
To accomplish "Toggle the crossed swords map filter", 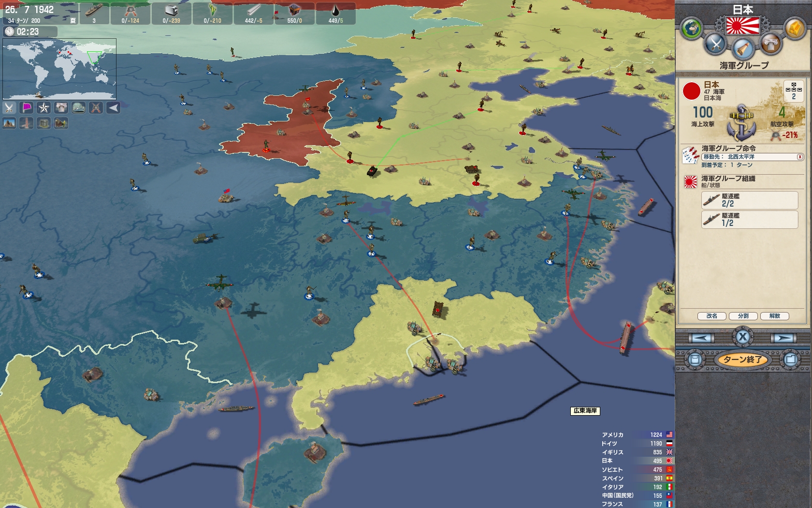I will tap(9, 107).
